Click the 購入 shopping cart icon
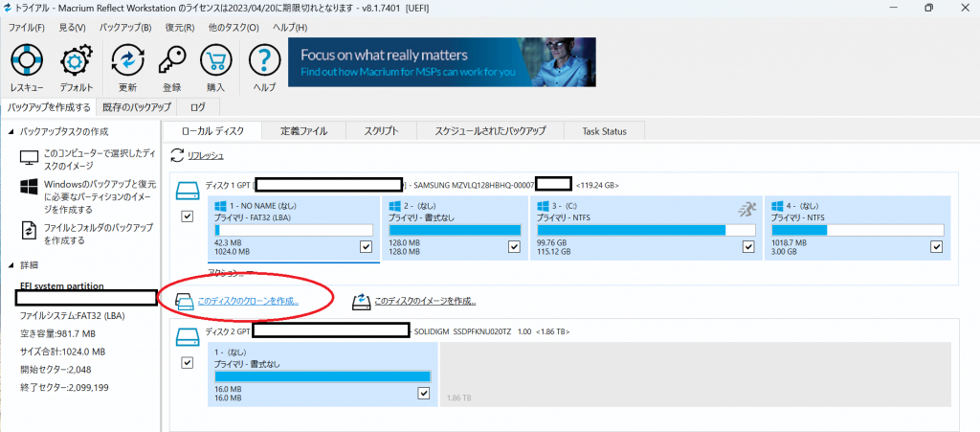 coord(215,60)
